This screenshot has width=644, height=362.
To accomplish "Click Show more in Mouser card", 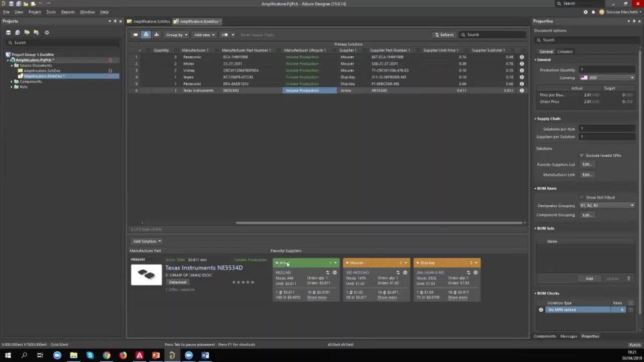I will click(387, 298).
